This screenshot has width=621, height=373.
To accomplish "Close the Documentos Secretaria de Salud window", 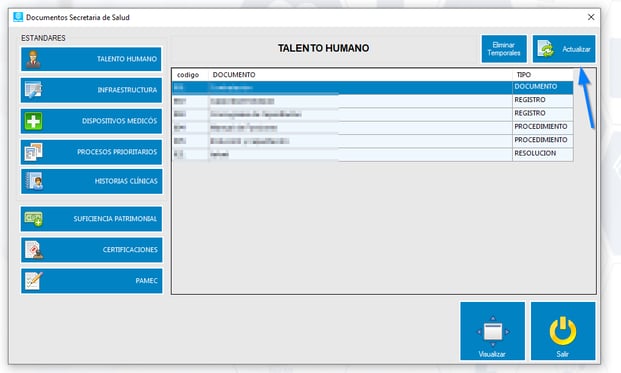I will tap(591, 17).
